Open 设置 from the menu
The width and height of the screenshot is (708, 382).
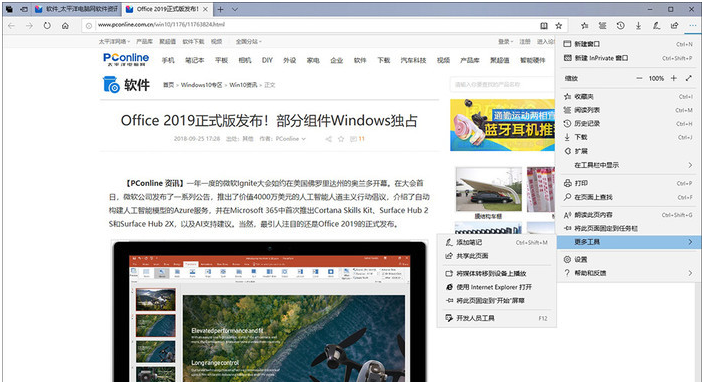[628, 259]
